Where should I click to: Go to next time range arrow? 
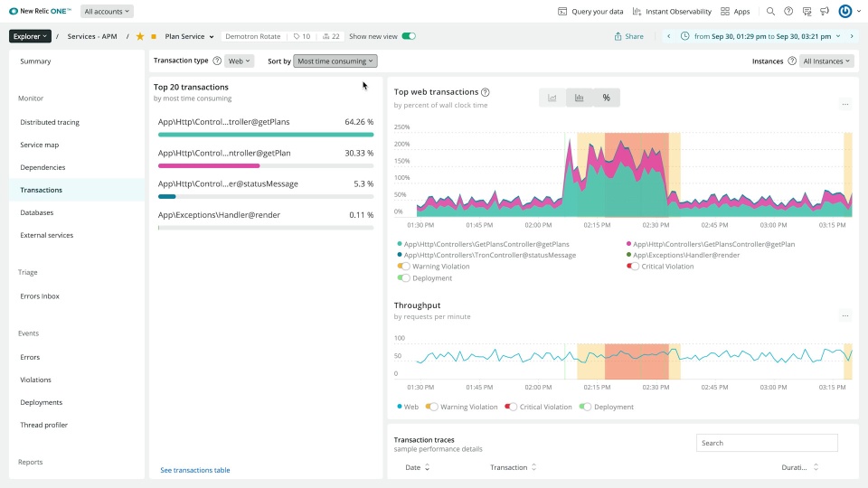[x=852, y=36]
